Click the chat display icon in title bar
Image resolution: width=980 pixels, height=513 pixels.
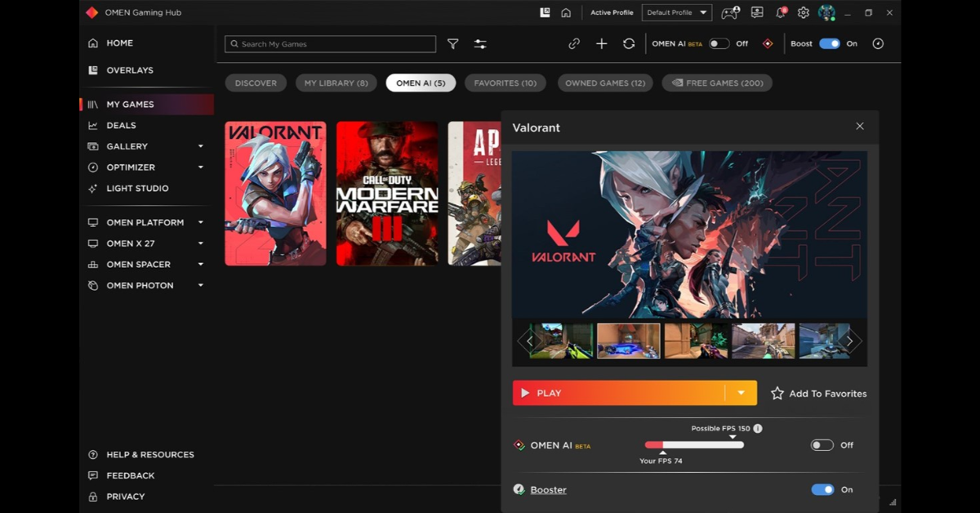point(757,13)
